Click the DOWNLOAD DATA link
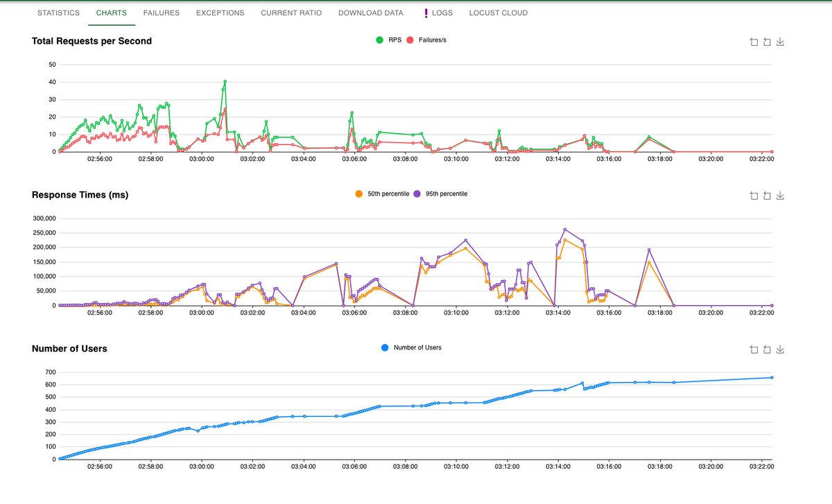The height and width of the screenshot is (504, 832). (x=371, y=12)
